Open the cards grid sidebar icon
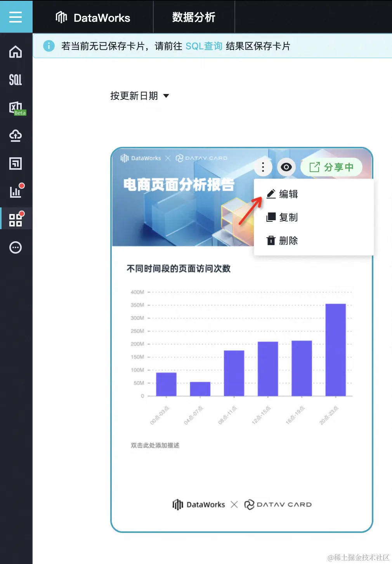This screenshot has width=392, height=564. [x=16, y=219]
